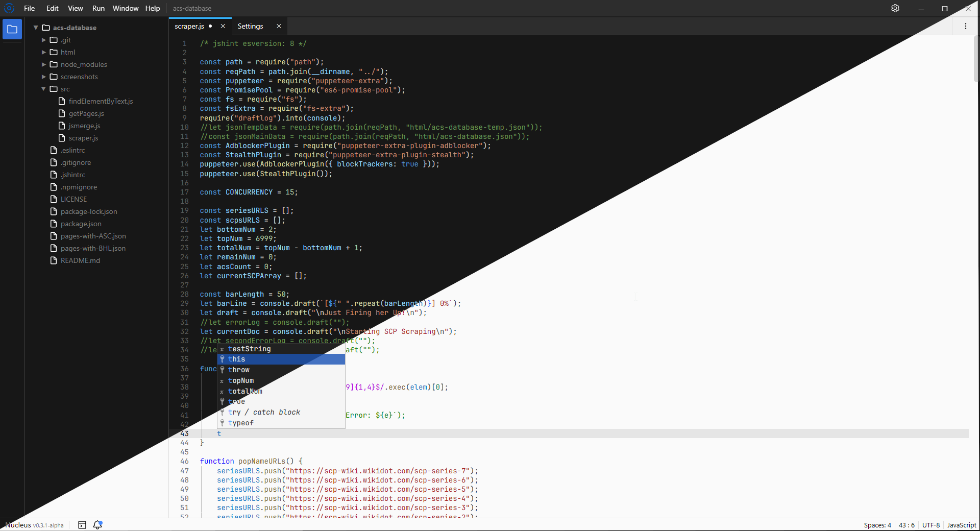Open the editor more options menu
Image resolution: width=980 pixels, height=531 pixels.
966,26
